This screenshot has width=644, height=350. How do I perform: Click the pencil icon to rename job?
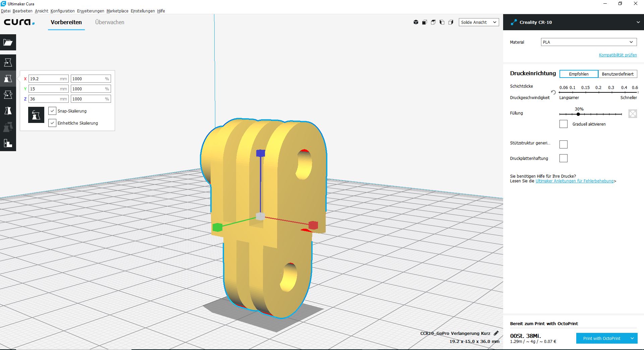pos(496,333)
